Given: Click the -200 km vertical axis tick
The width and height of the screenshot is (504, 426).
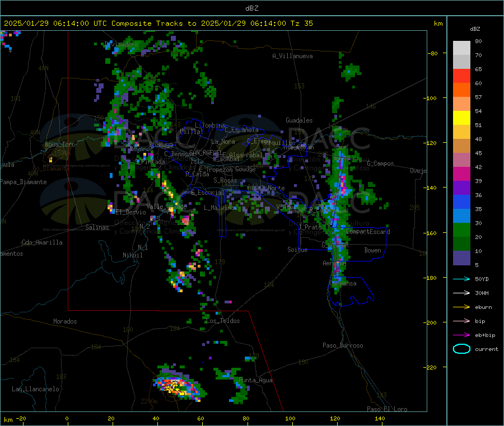Looking at the screenshot, I should coord(430,322).
